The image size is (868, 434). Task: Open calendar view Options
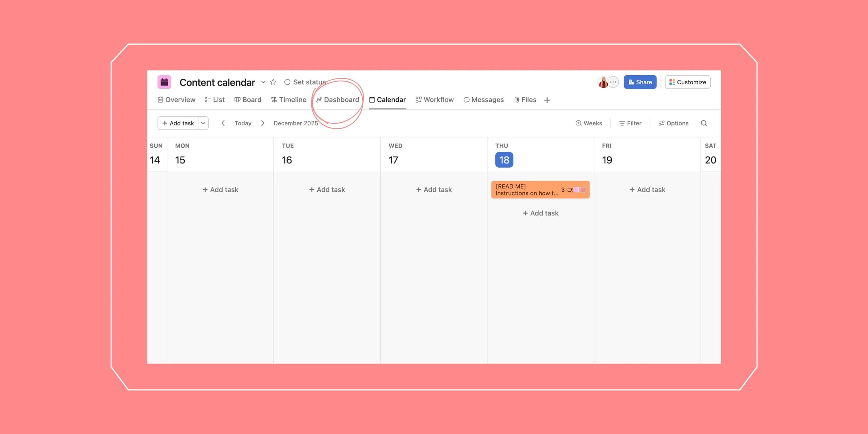674,123
